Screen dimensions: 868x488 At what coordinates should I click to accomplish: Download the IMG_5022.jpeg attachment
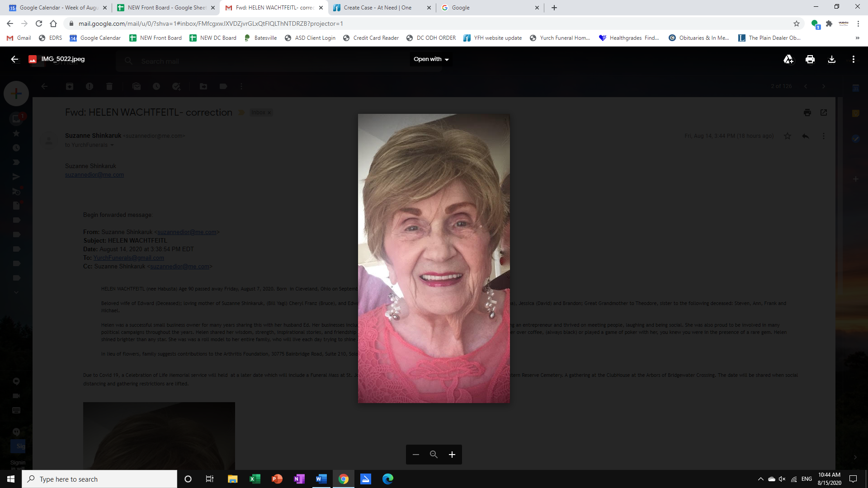831,59
